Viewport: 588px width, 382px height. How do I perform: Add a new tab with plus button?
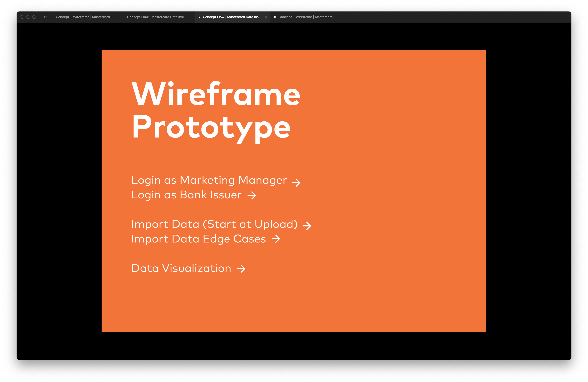tap(350, 17)
